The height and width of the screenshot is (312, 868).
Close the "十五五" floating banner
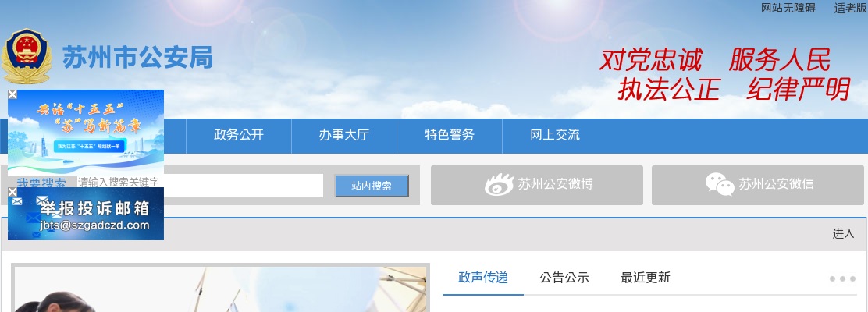[12, 94]
